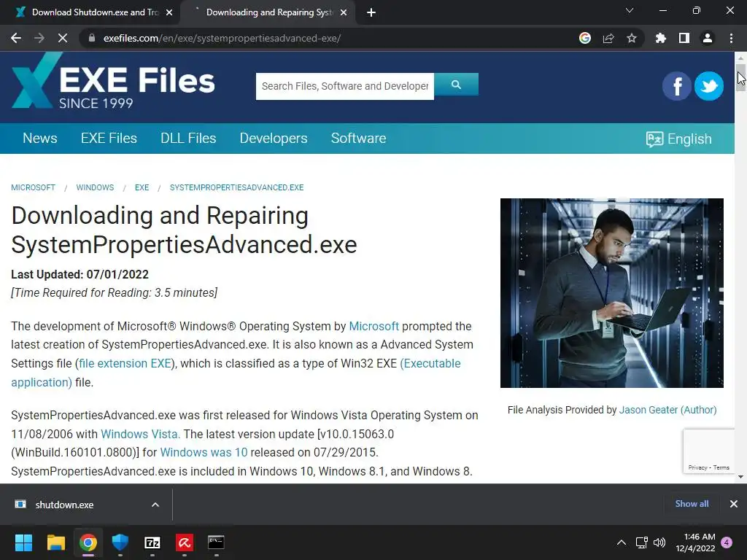Click the MICROSOFT breadcrumb

pos(34,187)
